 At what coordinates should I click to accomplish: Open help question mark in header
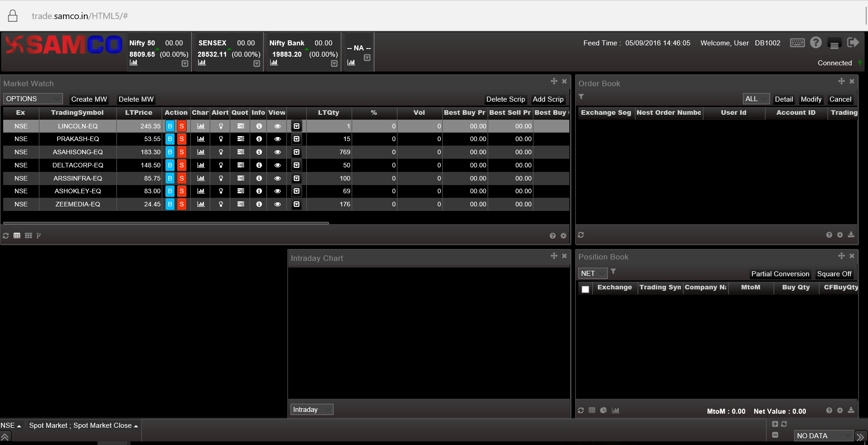pos(816,43)
